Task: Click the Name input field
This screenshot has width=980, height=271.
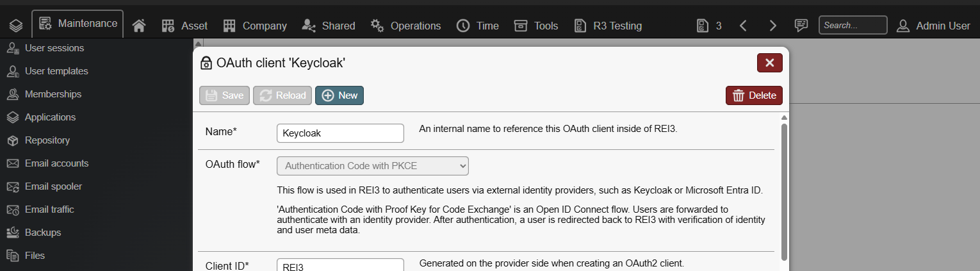Action: [340, 133]
